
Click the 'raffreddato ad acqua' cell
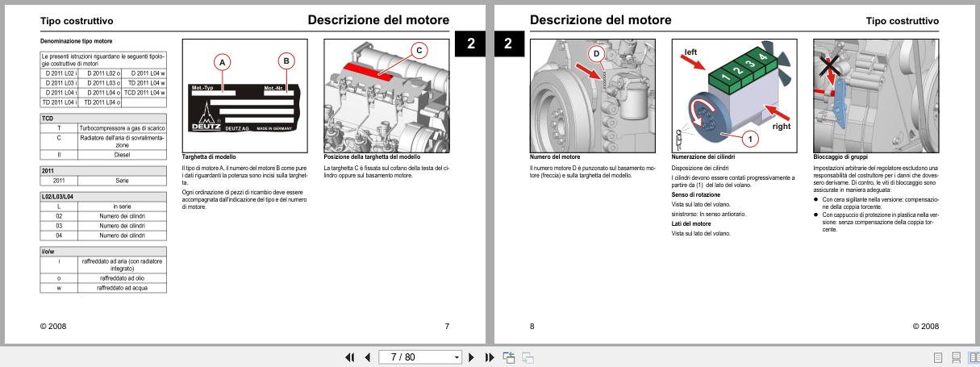coord(121,286)
